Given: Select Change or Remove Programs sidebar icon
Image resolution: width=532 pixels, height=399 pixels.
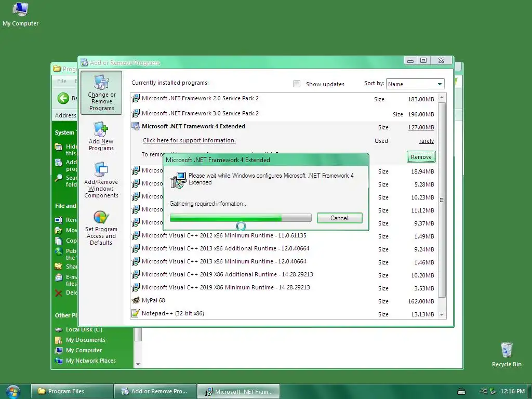Looking at the screenshot, I should [101, 92].
